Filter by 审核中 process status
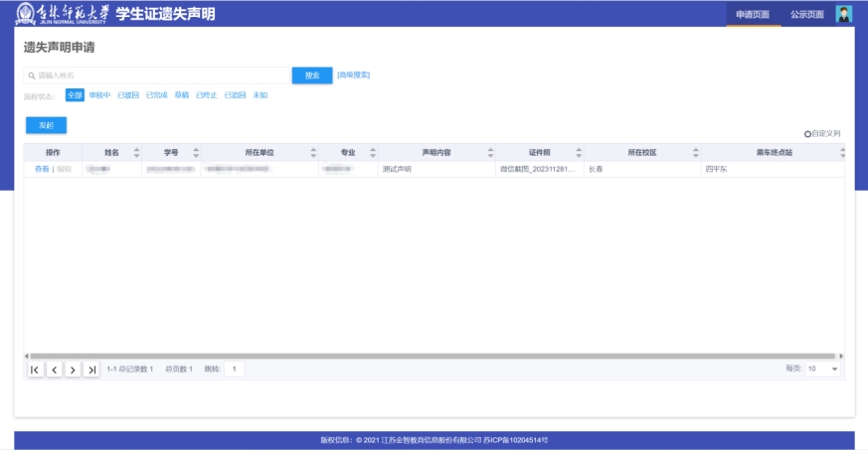 99,95
